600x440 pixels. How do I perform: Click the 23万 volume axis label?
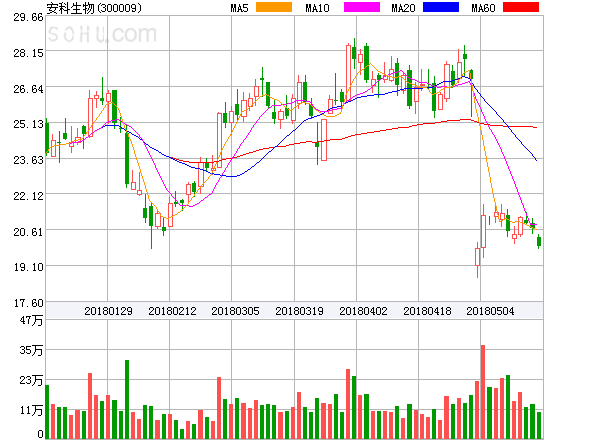(31, 380)
